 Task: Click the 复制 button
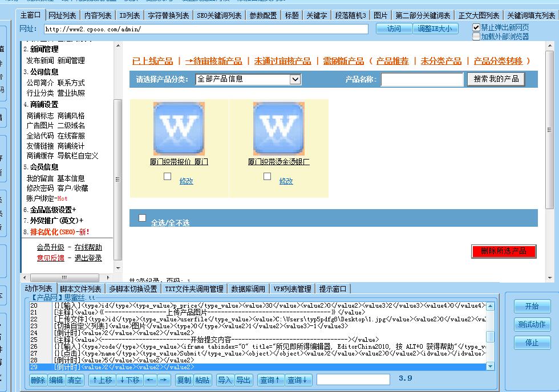pos(184,380)
